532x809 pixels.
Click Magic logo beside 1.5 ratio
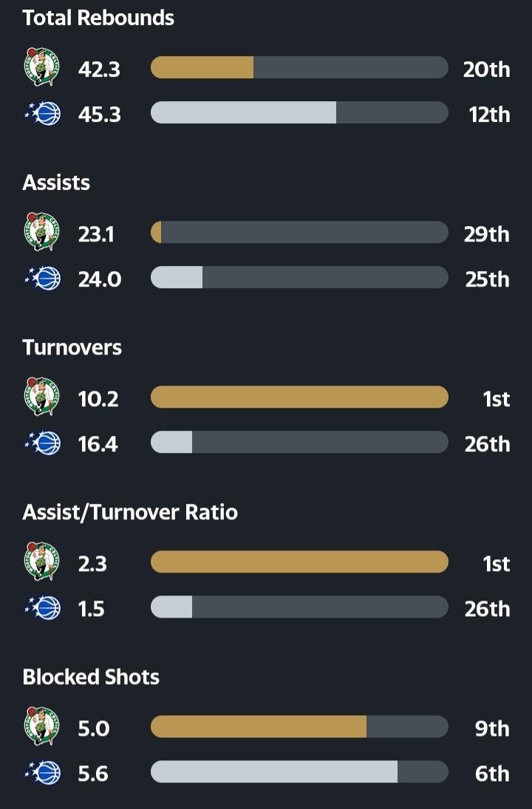[43, 608]
